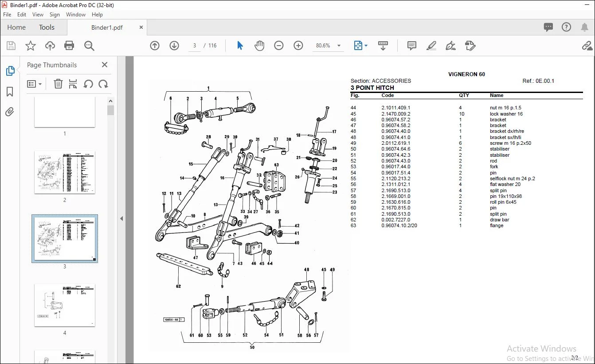This screenshot has height=364, width=595.
Task: Open the Stamp tool in toolbar
Action: click(x=470, y=46)
